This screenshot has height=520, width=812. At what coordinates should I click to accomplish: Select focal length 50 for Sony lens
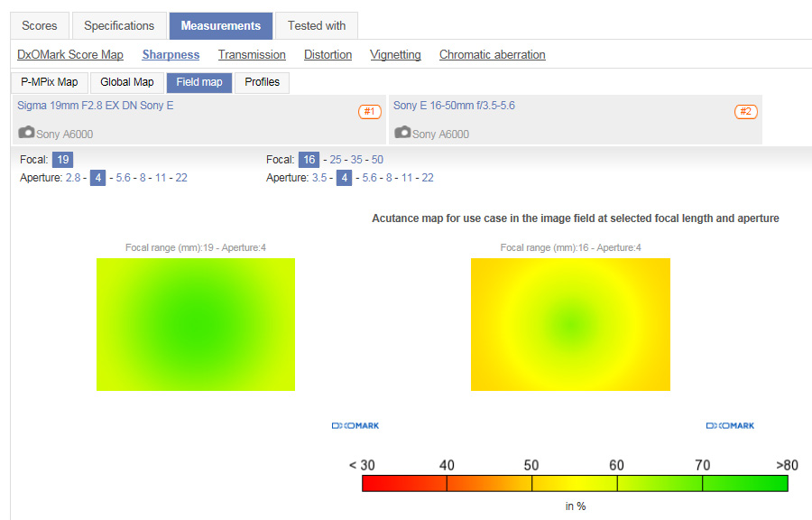377,160
